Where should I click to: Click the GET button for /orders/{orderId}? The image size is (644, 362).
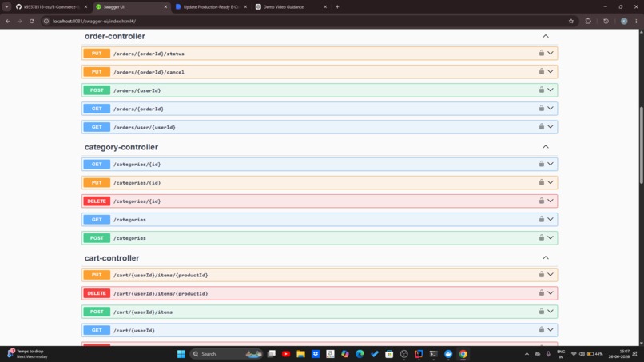pyautogui.click(x=97, y=109)
